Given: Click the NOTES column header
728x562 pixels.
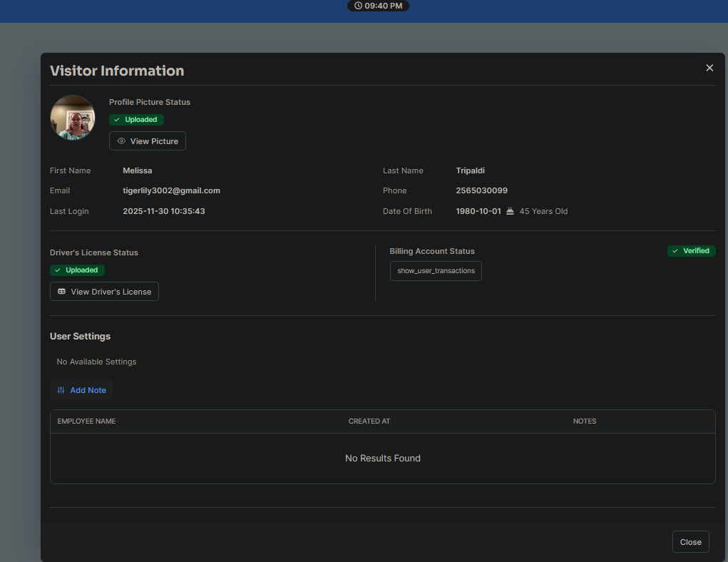Looking at the screenshot, I should [x=585, y=421].
